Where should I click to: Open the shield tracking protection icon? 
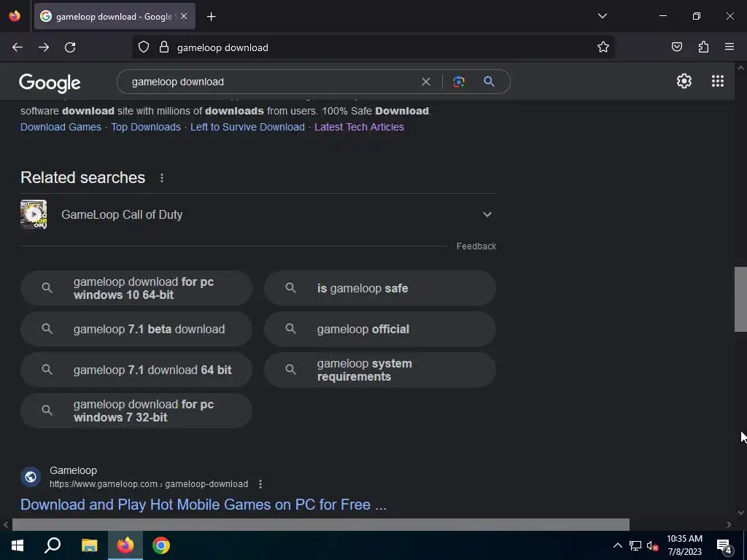144,47
